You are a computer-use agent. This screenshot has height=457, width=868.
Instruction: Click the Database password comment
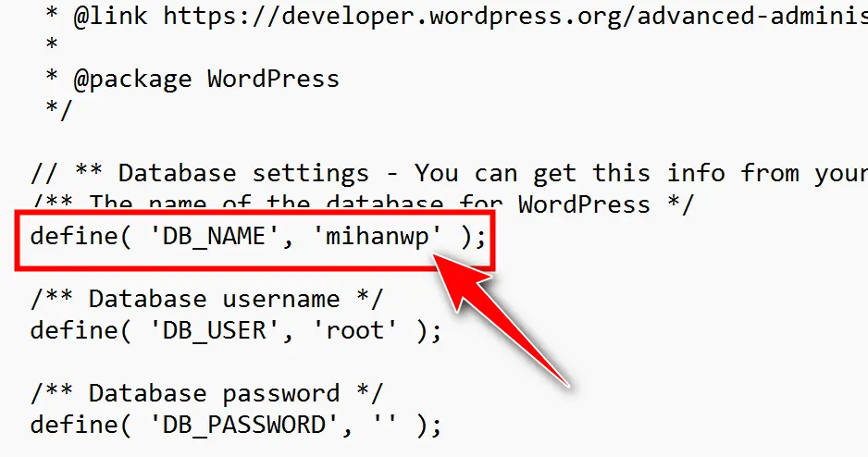click(x=205, y=394)
